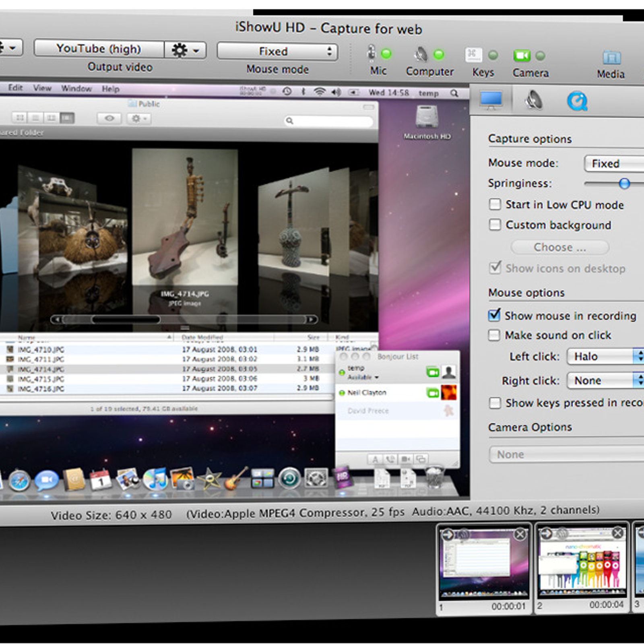Click the Time Machine clock in preview menu bar
Screen dimensions: 644x644
[x=287, y=91]
